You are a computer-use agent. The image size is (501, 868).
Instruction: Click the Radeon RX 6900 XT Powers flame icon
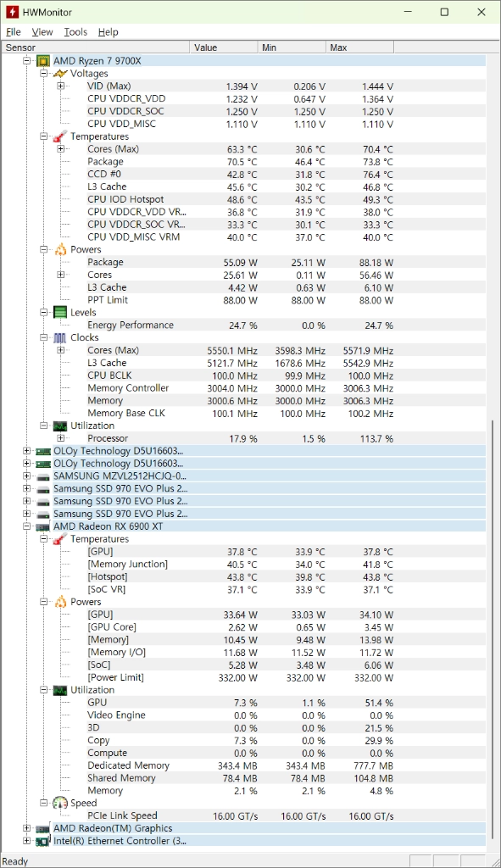(x=60, y=602)
